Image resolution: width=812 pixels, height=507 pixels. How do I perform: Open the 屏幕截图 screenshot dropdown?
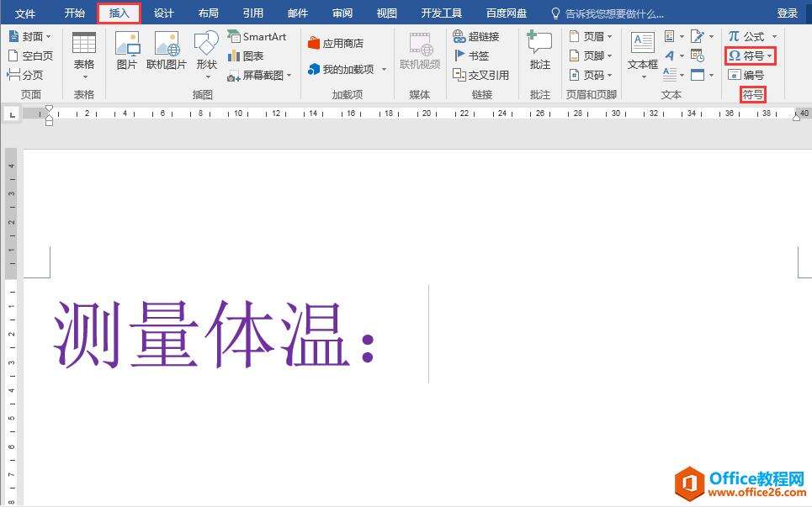click(259, 75)
